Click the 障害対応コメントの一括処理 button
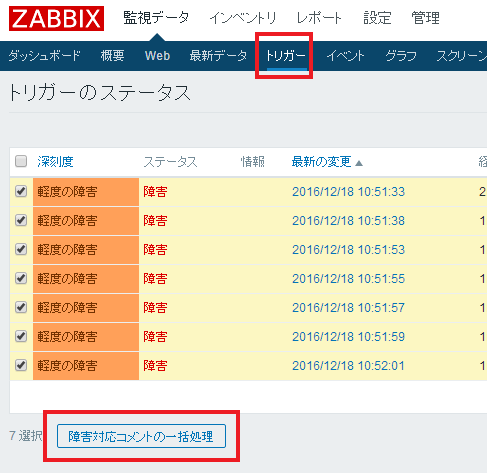487x473 pixels. click(x=141, y=436)
